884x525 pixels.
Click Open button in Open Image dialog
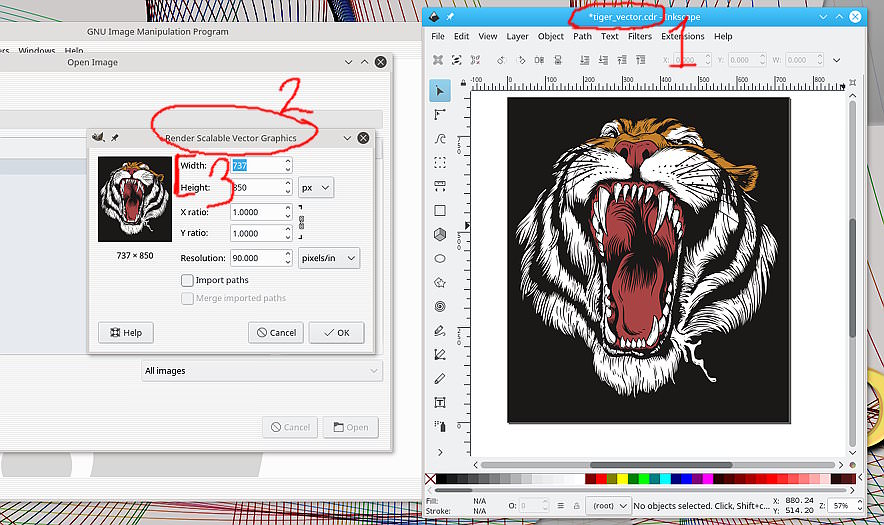[x=351, y=427]
